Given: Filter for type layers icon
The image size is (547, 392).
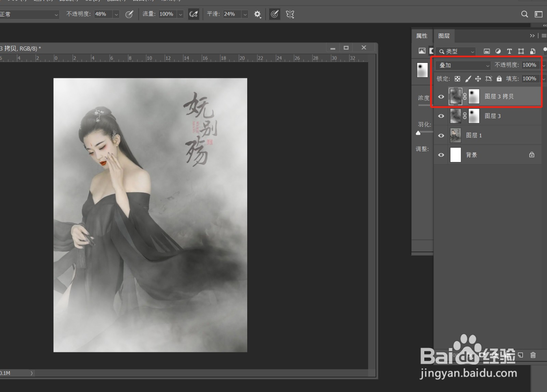Looking at the screenshot, I should 509,51.
